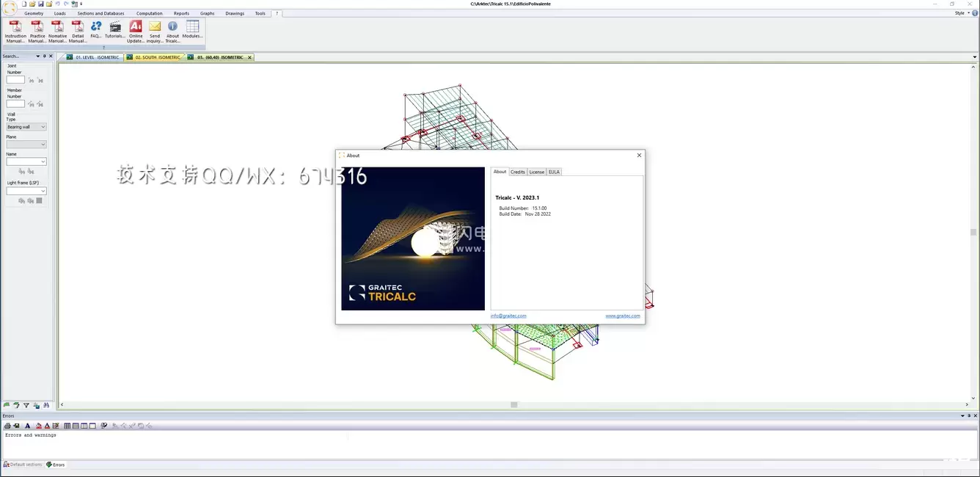Click the green flag icon under Search panel
The width and height of the screenshot is (980, 477).
(7, 405)
